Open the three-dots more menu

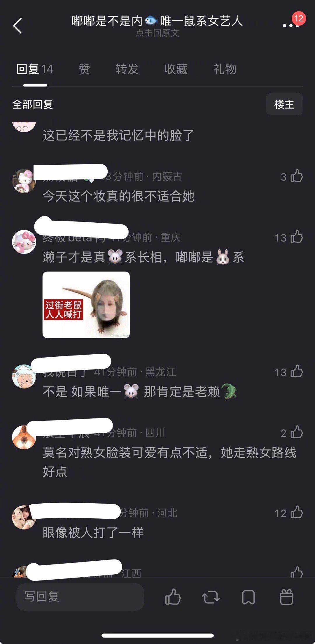[x=291, y=26]
